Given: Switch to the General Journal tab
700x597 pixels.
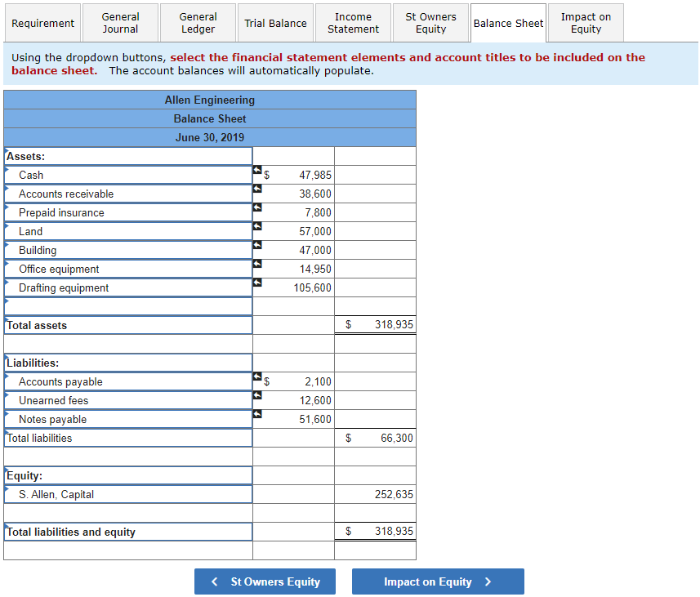Looking at the screenshot, I should [x=120, y=23].
